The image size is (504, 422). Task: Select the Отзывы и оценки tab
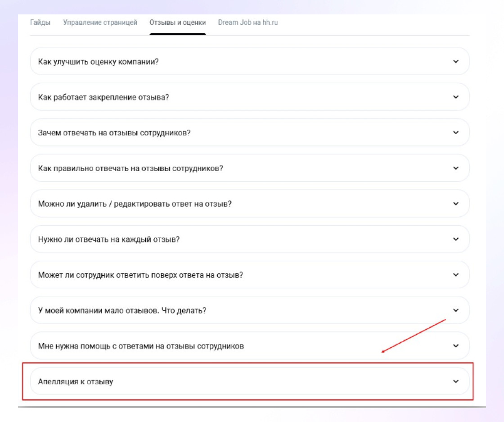click(177, 23)
